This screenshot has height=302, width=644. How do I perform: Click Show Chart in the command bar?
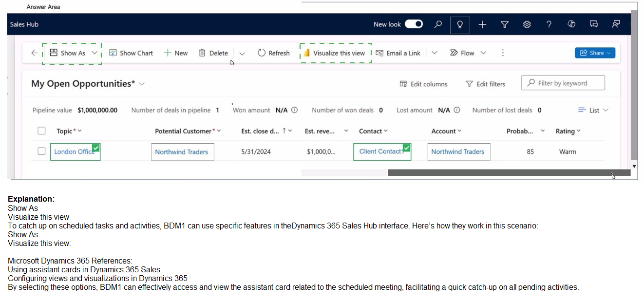pos(131,53)
